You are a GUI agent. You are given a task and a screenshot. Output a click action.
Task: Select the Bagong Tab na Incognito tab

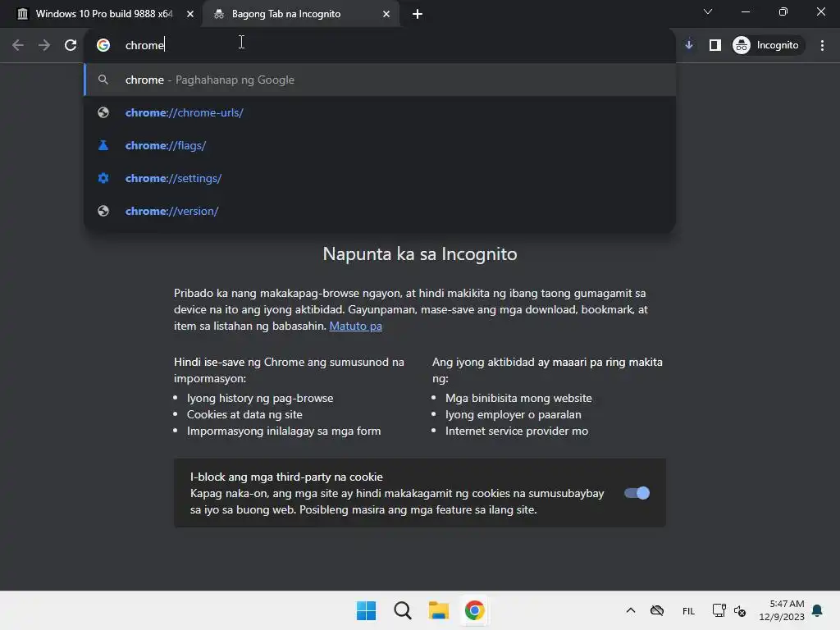pyautogui.click(x=300, y=14)
